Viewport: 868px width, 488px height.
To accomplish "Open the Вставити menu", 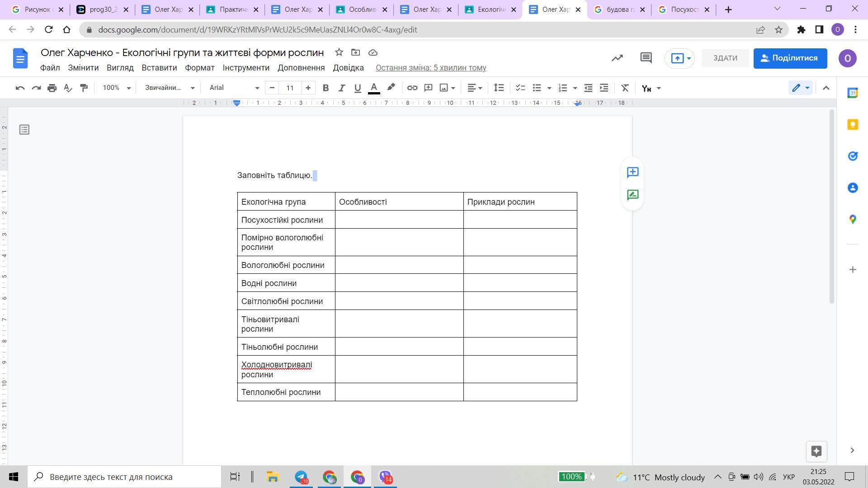I will click(x=159, y=68).
